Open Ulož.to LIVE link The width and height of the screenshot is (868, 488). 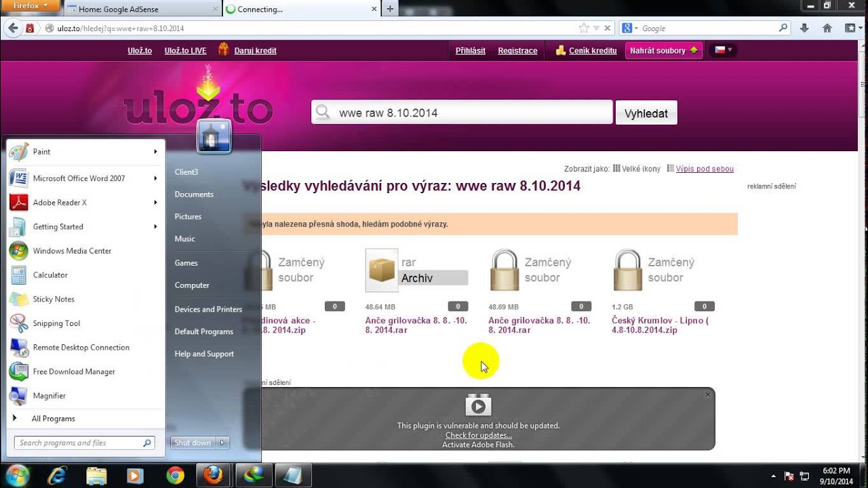point(185,51)
